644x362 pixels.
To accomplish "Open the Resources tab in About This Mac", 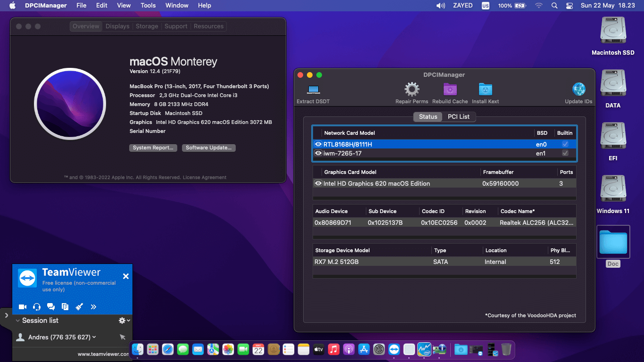I will [208, 26].
